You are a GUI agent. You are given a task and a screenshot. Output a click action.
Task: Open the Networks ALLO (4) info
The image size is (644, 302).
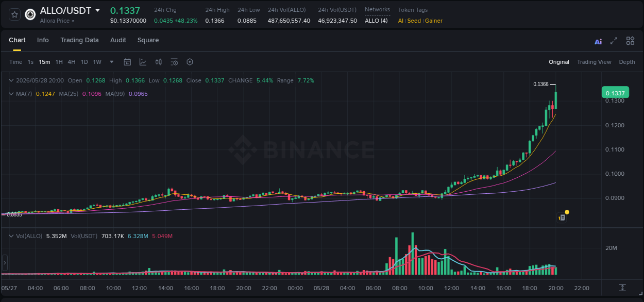(x=376, y=21)
